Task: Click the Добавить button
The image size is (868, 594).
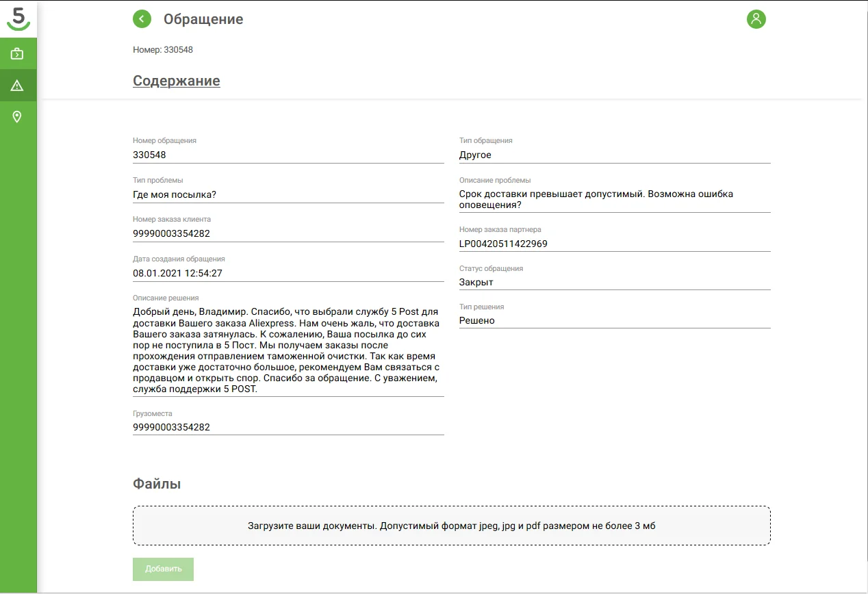Action: click(x=163, y=569)
